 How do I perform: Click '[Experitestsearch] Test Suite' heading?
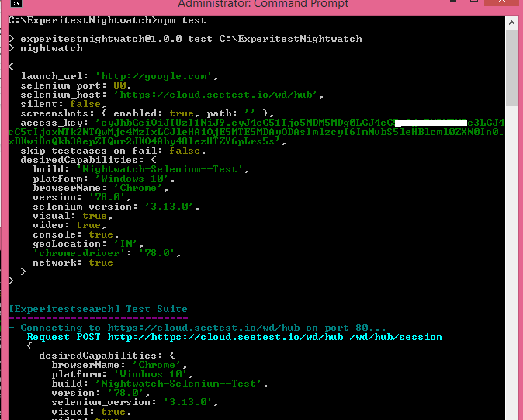click(x=98, y=309)
